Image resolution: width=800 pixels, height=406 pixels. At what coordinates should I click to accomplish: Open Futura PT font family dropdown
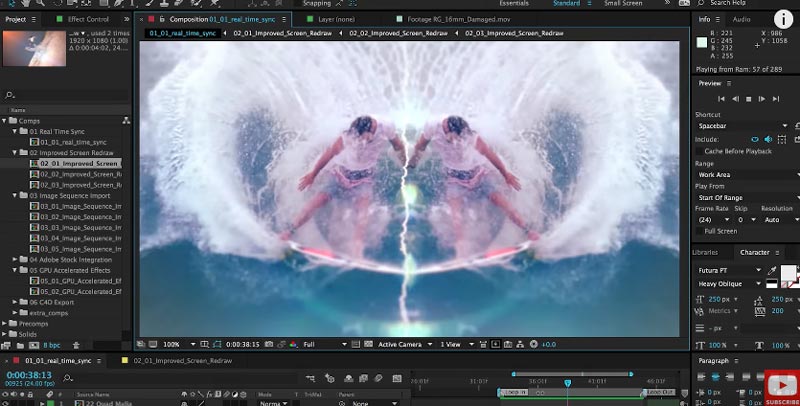pos(729,270)
